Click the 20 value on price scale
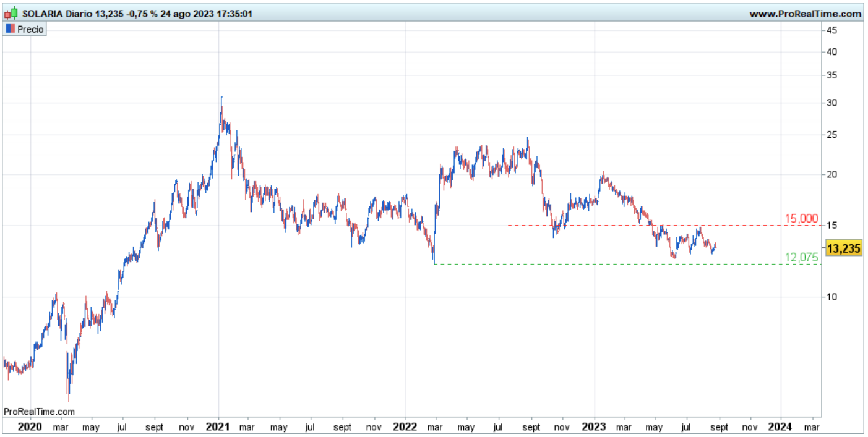This screenshot has width=868, height=437. pyautogui.click(x=832, y=174)
